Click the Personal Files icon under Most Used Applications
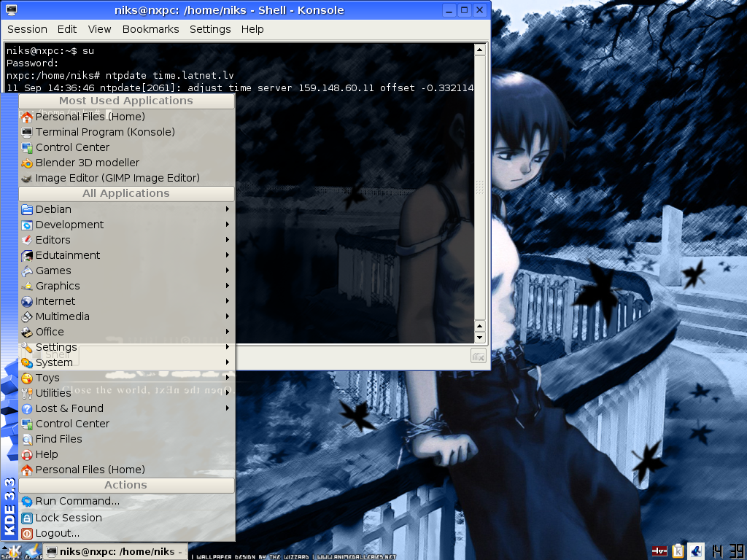 pyautogui.click(x=27, y=117)
